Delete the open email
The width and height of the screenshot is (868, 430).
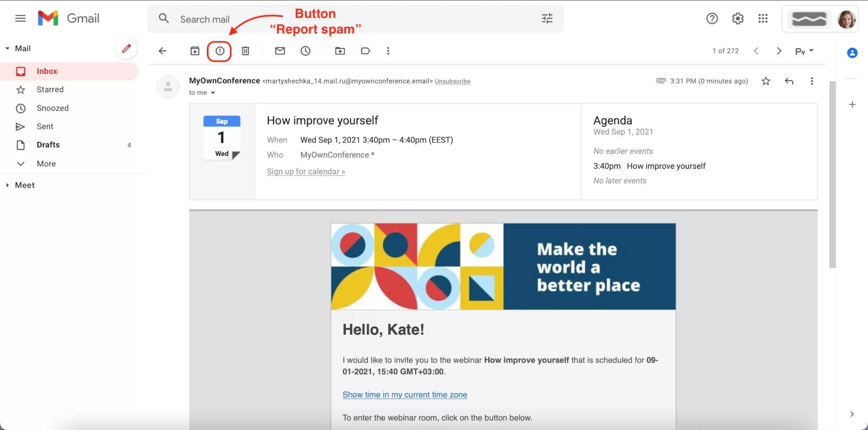click(245, 50)
